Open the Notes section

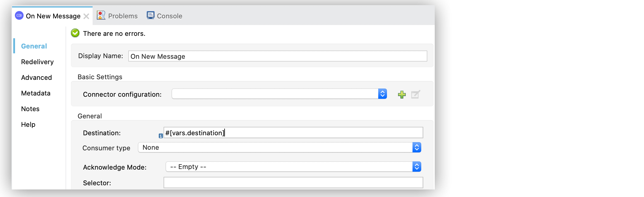pos(30,109)
